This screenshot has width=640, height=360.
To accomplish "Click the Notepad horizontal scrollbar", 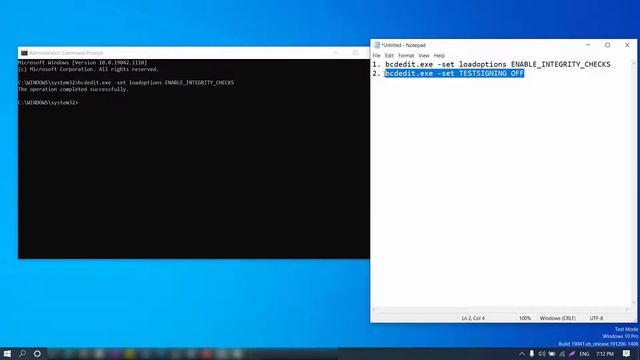I will tap(500, 310).
